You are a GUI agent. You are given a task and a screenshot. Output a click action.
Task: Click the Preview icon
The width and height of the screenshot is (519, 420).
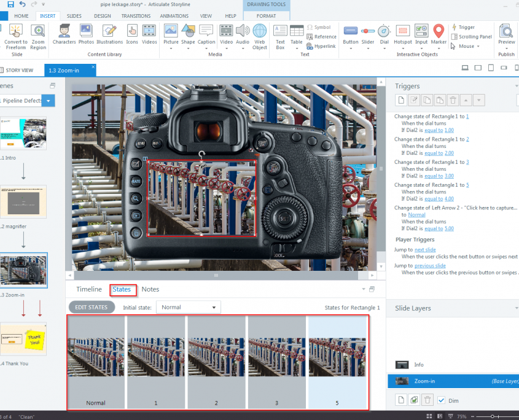pyautogui.click(x=505, y=32)
